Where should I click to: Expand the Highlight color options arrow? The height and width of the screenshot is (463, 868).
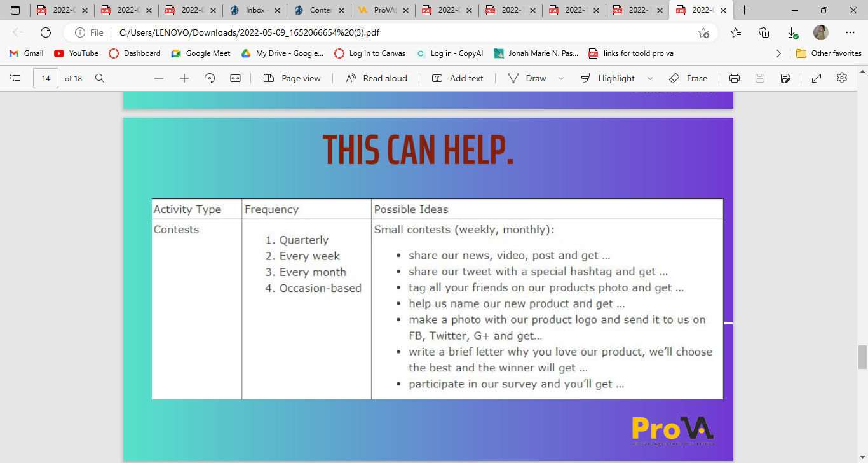649,78
